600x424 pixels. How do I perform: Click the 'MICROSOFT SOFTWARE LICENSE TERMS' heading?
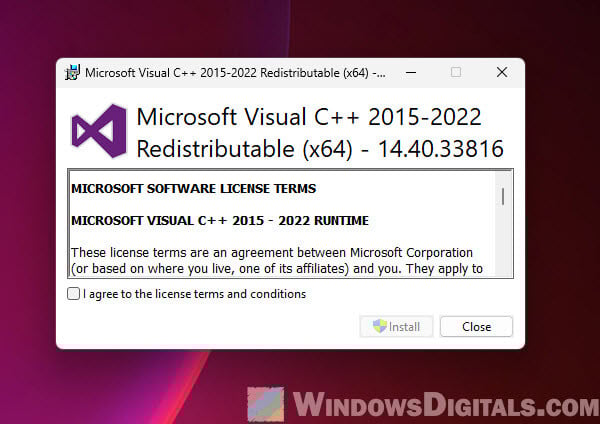pos(194,189)
